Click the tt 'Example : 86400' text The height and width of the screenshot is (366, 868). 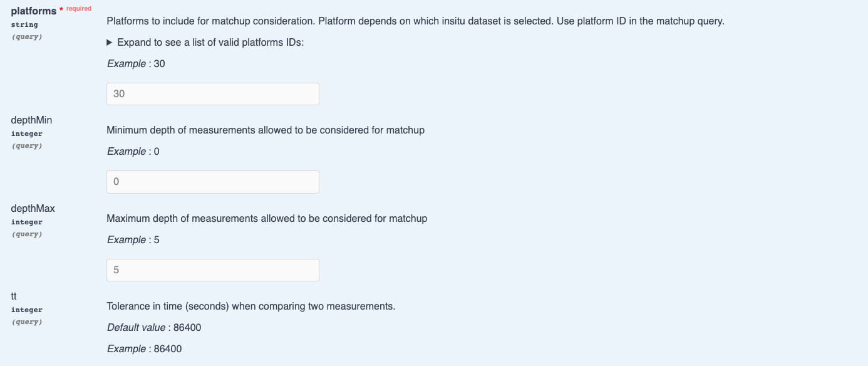[145, 348]
